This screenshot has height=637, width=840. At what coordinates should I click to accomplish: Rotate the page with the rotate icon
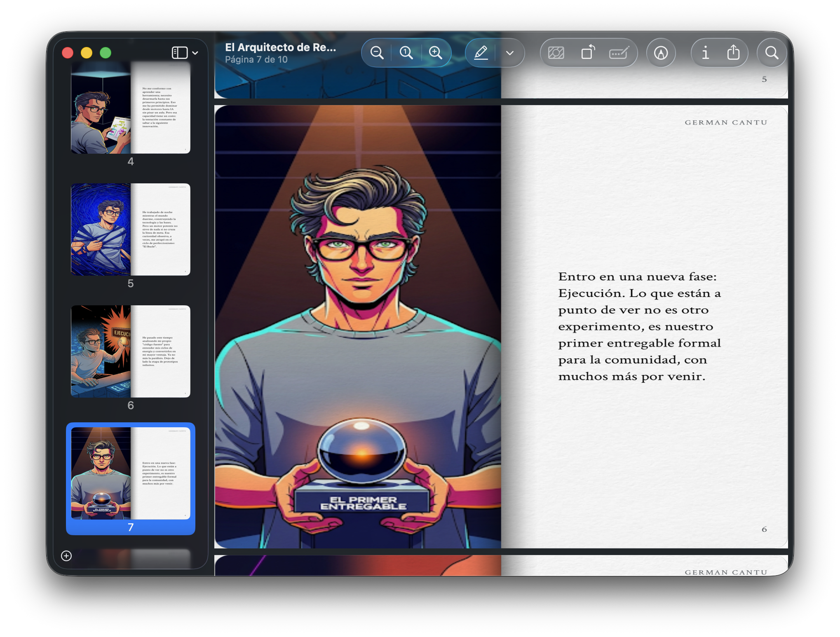point(588,53)
